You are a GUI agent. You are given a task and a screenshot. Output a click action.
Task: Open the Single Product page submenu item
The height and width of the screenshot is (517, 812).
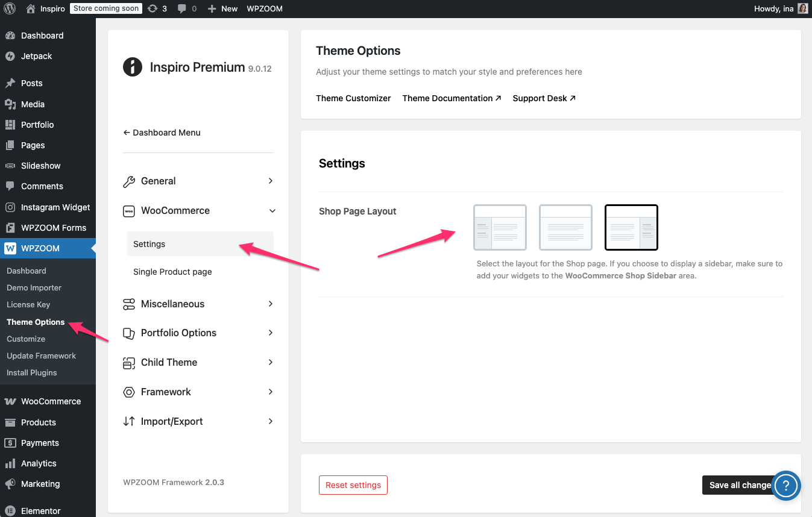(172, 272)
